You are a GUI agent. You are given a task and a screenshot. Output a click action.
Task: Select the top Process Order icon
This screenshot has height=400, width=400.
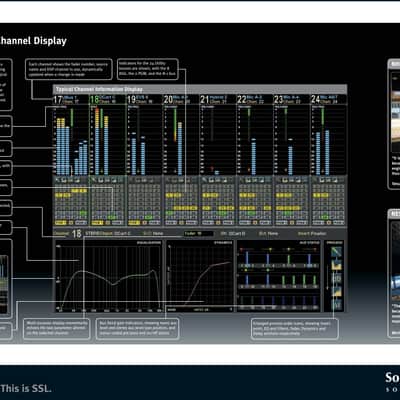(336, 252)
